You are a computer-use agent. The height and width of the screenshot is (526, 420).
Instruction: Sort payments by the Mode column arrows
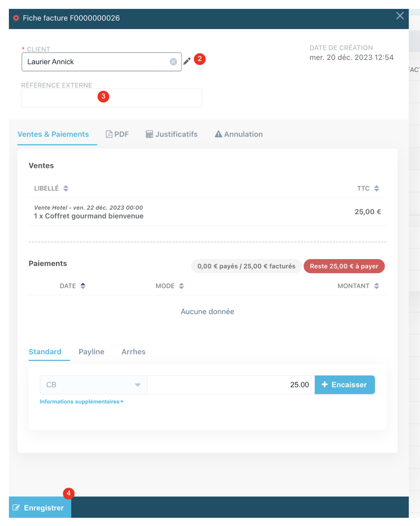(181, 286)
